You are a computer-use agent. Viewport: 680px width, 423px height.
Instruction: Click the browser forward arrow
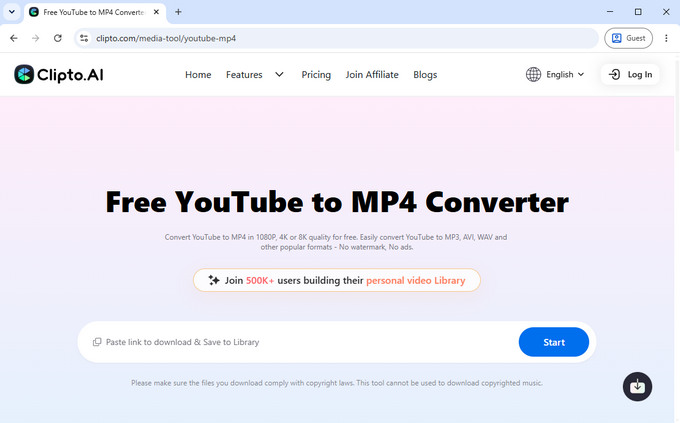(x=36, y=38)
